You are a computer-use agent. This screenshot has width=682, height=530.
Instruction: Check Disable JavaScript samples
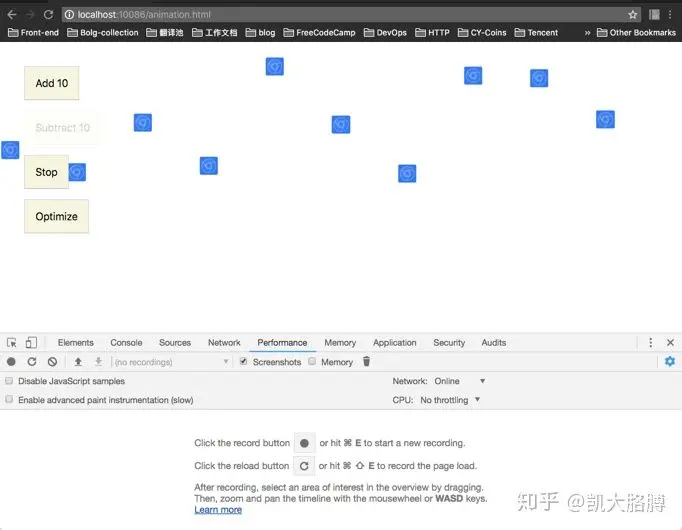[9, 381]
